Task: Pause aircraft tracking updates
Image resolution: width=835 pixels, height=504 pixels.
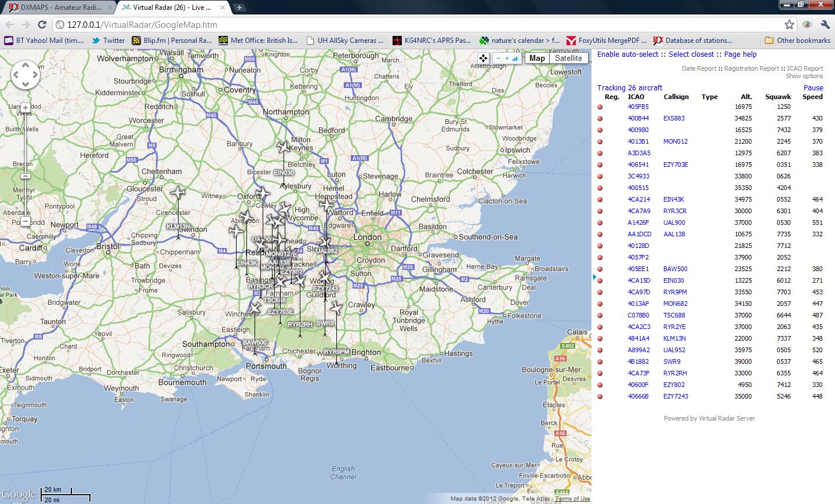Action: point(813,88)
